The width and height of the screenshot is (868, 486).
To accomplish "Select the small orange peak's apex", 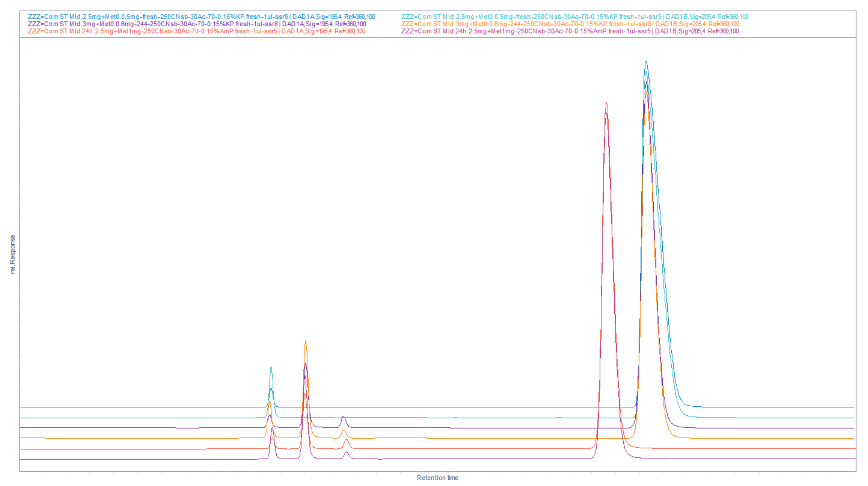I will click(x=306, y=341).
